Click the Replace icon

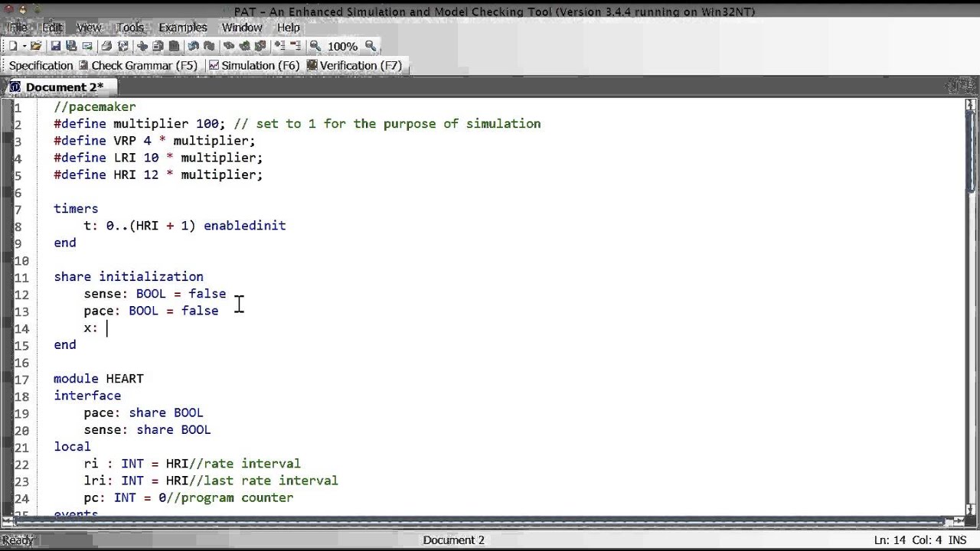click(x=260, y=46)
